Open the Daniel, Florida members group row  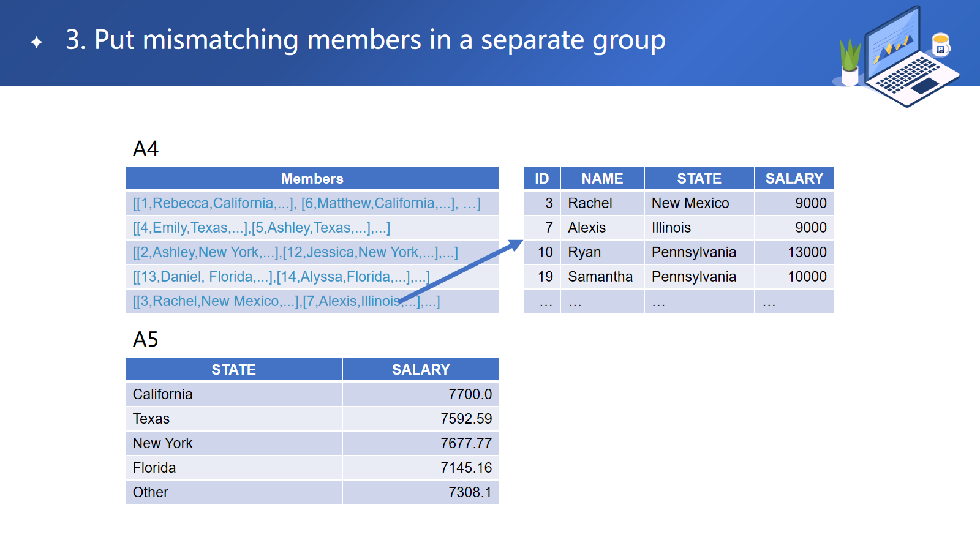[x=281, y=277]
